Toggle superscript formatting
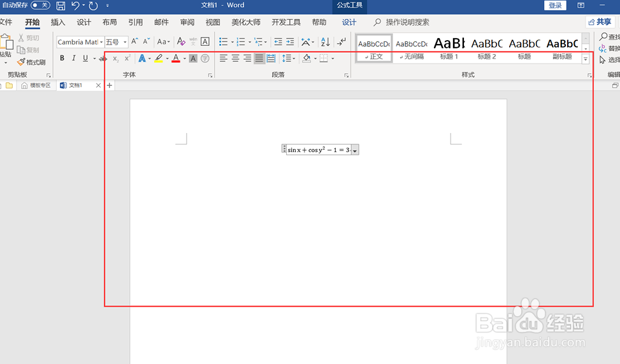This screenshot has width=620, height=364. tap(127, 59)
